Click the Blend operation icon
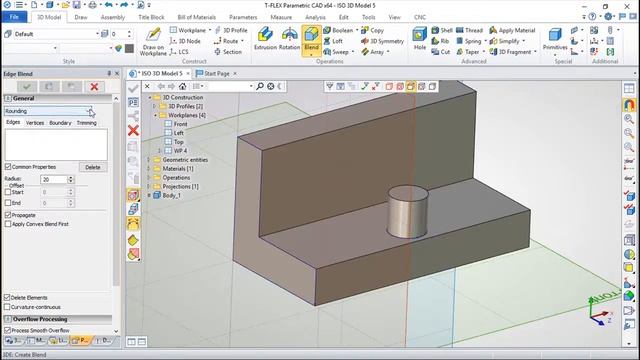Image resolution: width=640 pixels, height=360 pixels. (311, 35)
